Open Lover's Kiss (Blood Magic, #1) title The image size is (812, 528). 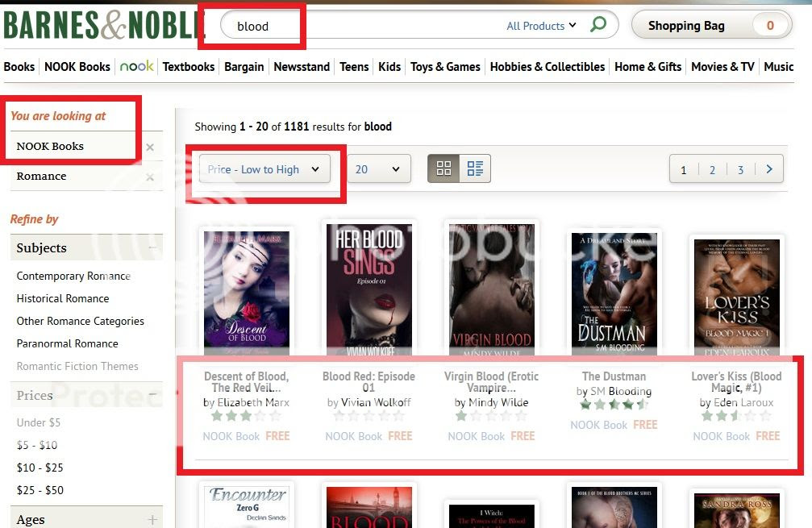[x=736, y=382]
